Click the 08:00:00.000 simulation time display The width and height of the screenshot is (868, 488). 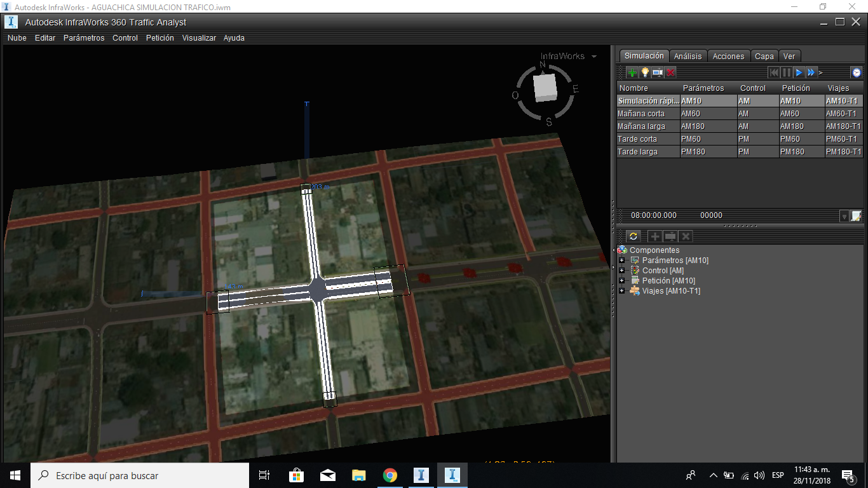[x=654, y=215]
